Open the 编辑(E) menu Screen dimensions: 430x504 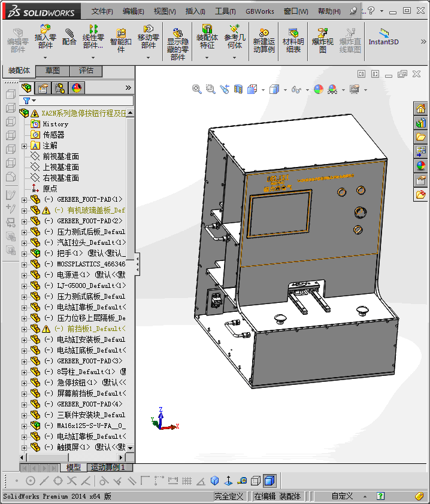[133, 11]
